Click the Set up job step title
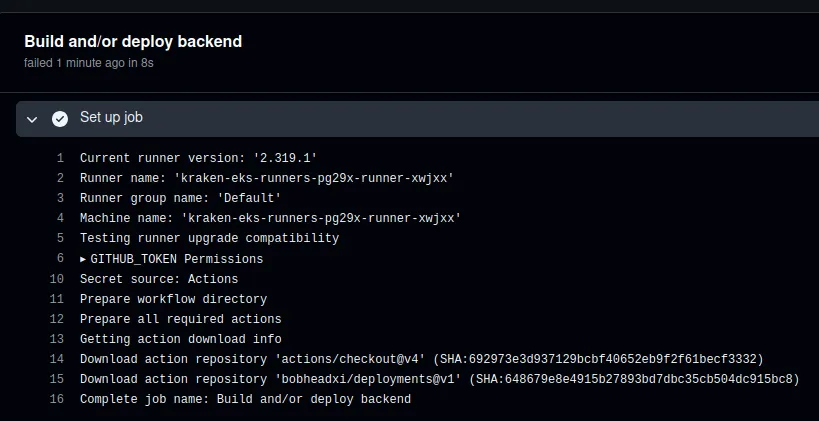 (x=111, y=117)
